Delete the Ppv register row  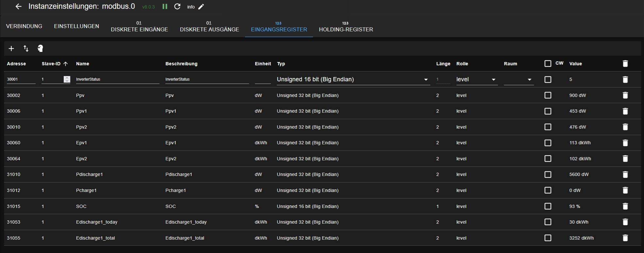click(625, 95)
